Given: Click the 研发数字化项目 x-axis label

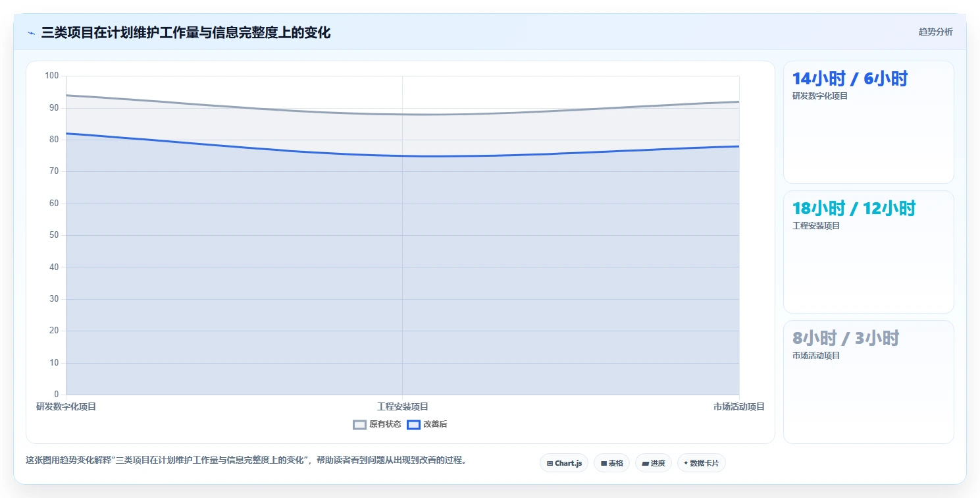Looking at the screenshot, I should [x=66, y=407].
